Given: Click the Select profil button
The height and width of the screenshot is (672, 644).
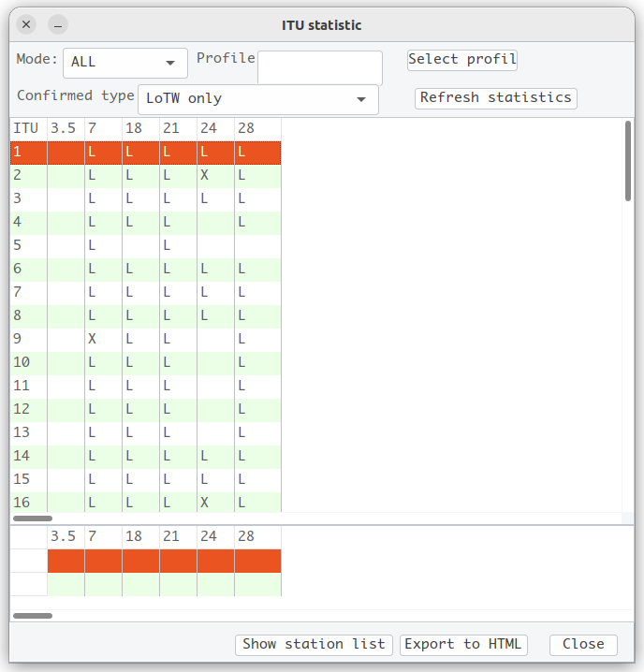Looking at the screenshot, I should tap(462, 60).
